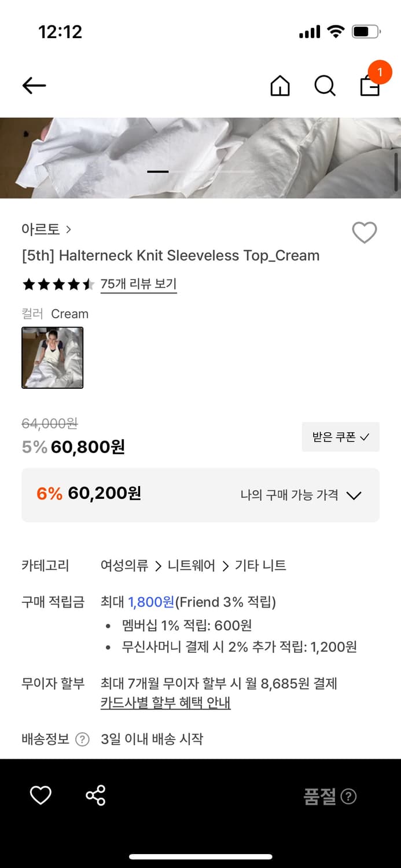The image size is (401, 868).
Task: Toggle the heart icon in bottom bar
Action: click(x=41, y=796)
